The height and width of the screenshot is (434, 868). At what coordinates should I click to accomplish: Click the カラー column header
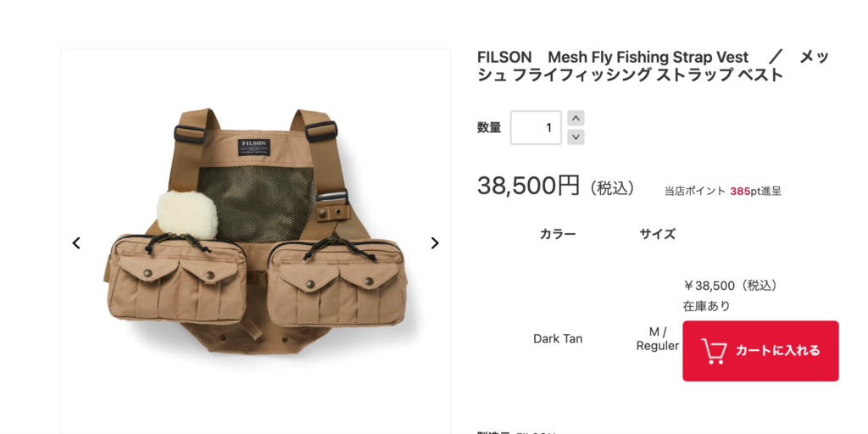558,234
